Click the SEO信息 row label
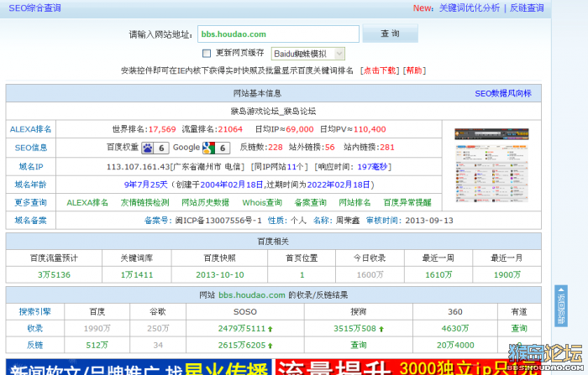588x375 pixels. click(31, 148)
